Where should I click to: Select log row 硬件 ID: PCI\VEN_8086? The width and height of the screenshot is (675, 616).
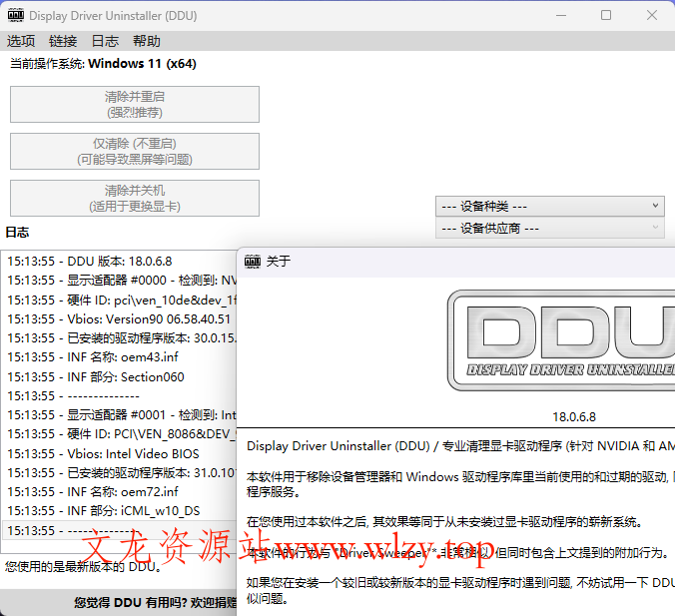(120, 434)
